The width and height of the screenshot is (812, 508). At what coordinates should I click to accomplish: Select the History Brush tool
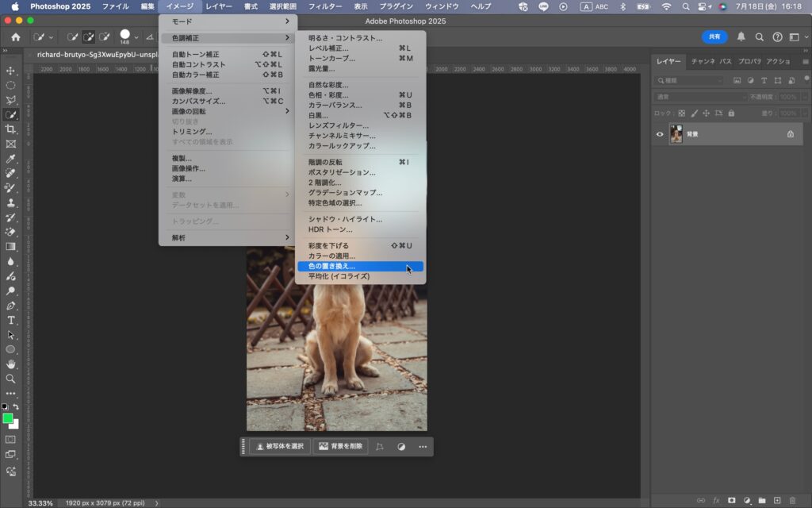point(10,217)
